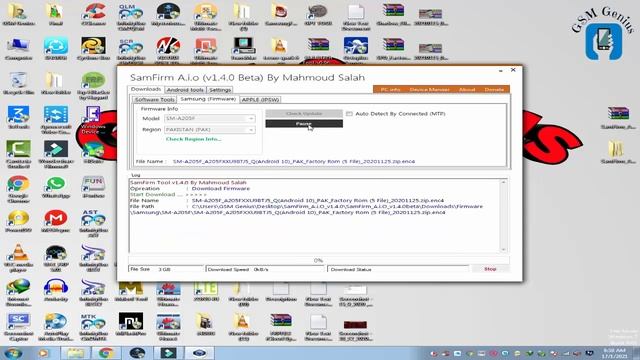Open the Check Region Info link

[193, 139]
